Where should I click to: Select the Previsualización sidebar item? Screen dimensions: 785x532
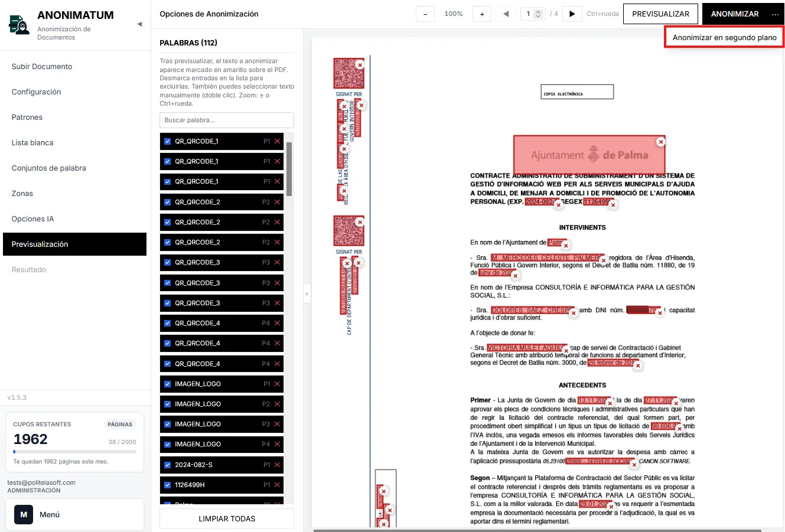point(74,244)
